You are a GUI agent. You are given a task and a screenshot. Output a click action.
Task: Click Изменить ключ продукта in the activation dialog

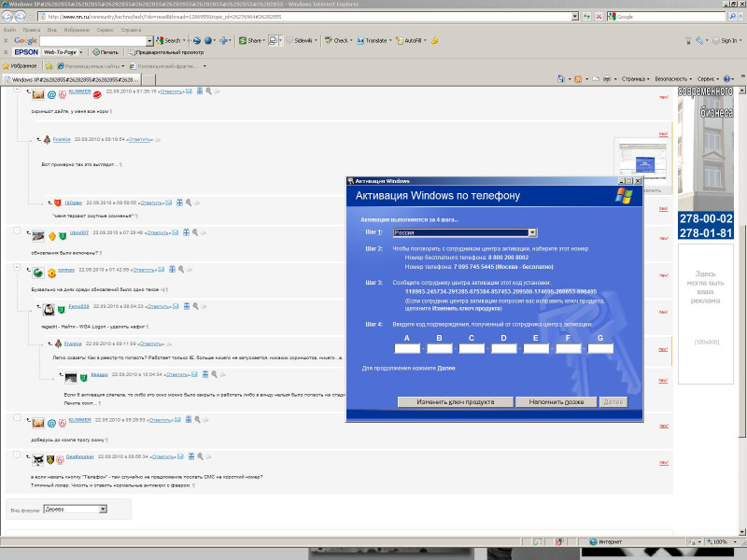(456, 402)
